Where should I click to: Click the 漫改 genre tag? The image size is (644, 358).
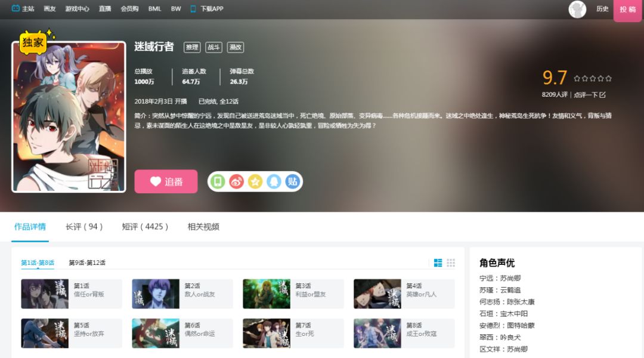pyautogui.click(x=236, y=47)
